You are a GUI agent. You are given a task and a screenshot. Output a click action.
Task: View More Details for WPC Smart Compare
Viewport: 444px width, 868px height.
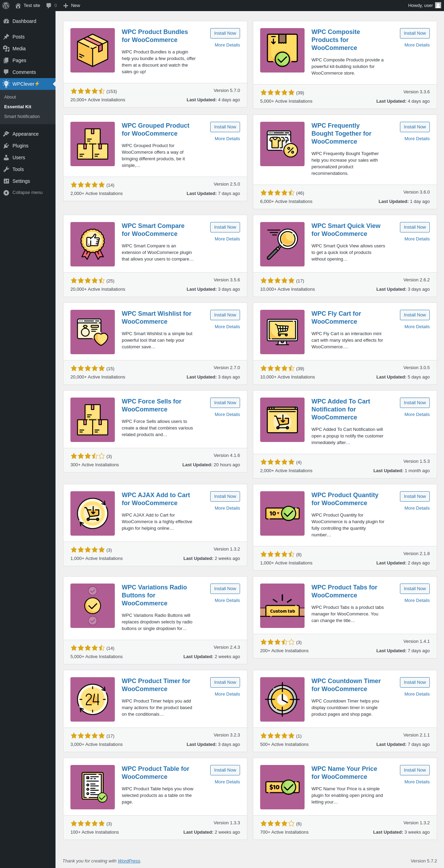pyautogui.click(x=227, y=239)
